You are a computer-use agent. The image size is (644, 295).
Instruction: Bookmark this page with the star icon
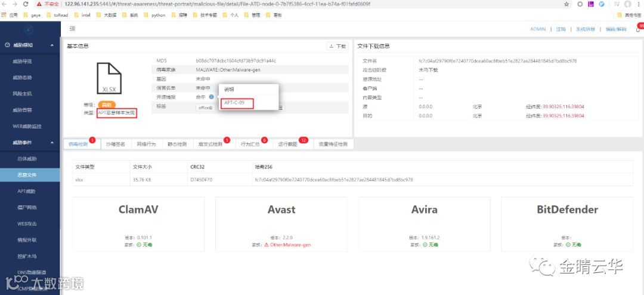(x=567, y=4)
